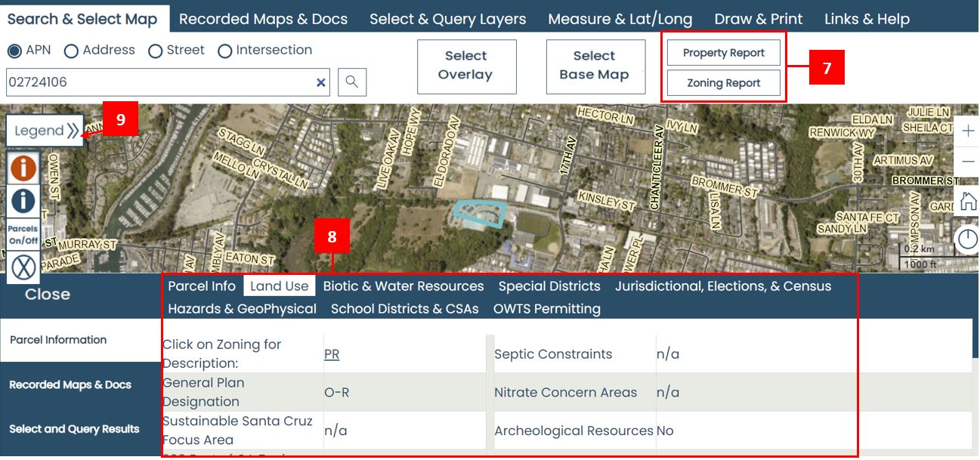Viewport: 980px width, 460px height.
Task: Click the clock icon on map
Action: pos(968,239)
